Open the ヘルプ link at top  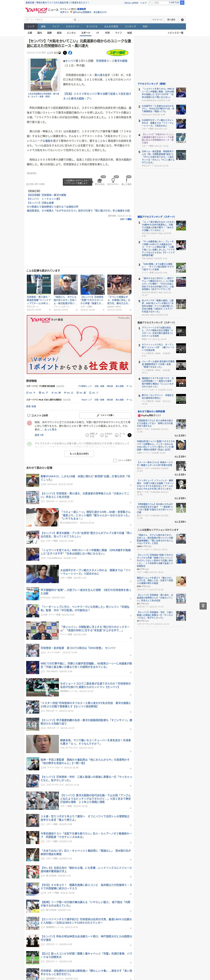click(143, 3)
